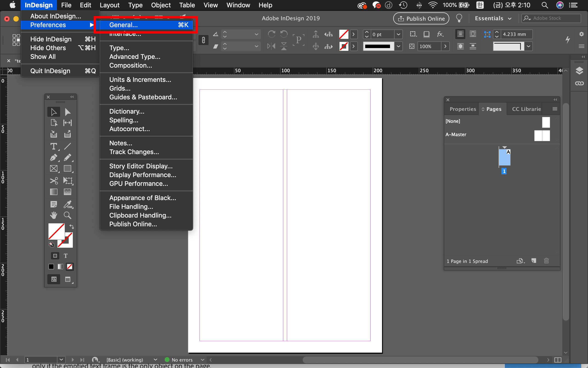
Task: Select the Scissors tool
Action: [54, 181]
